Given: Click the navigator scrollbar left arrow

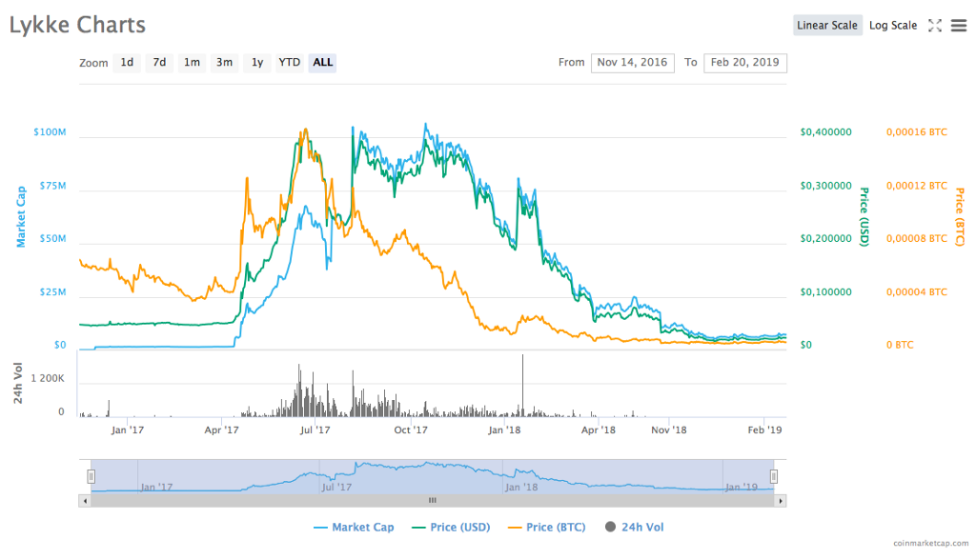Looking at the screenshot, I should 85,501.
